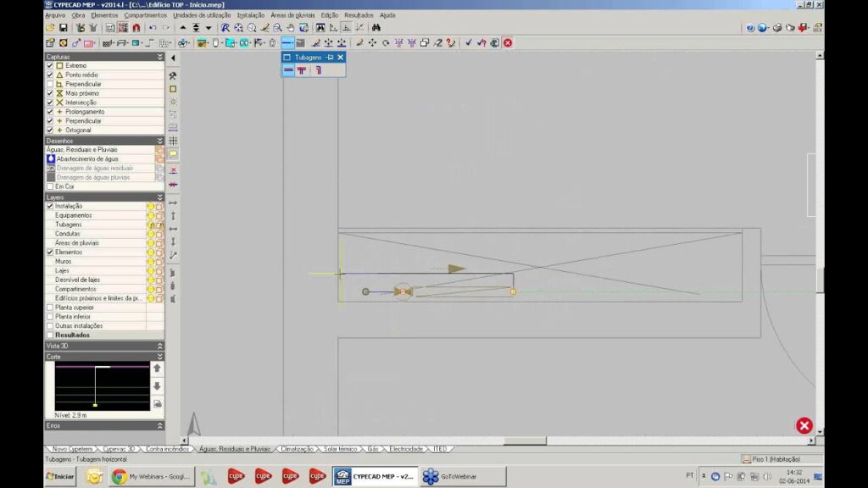The image size is (868, 488).
Task: Switch to the Climatização tab
Action: pyautogui.click(x=295, y=448)
